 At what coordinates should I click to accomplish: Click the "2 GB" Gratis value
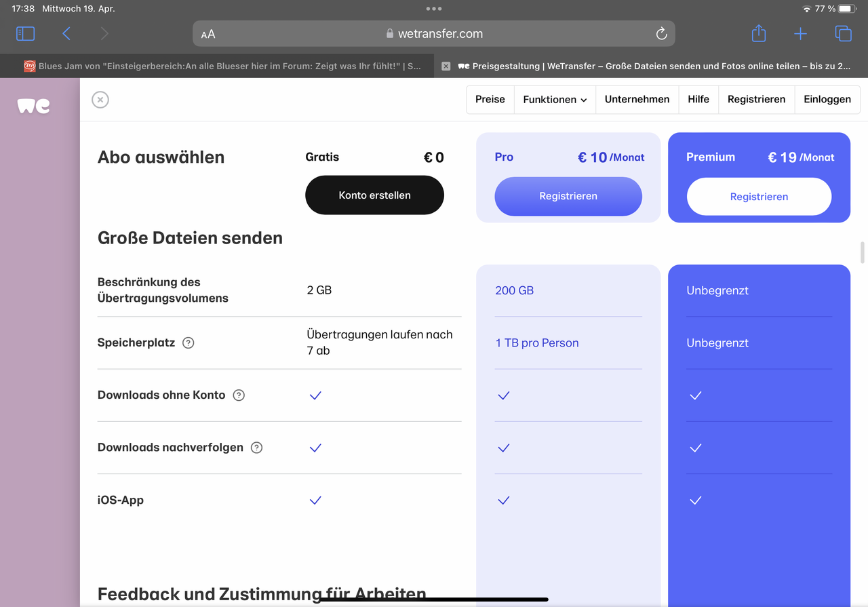tap(319, 290)
